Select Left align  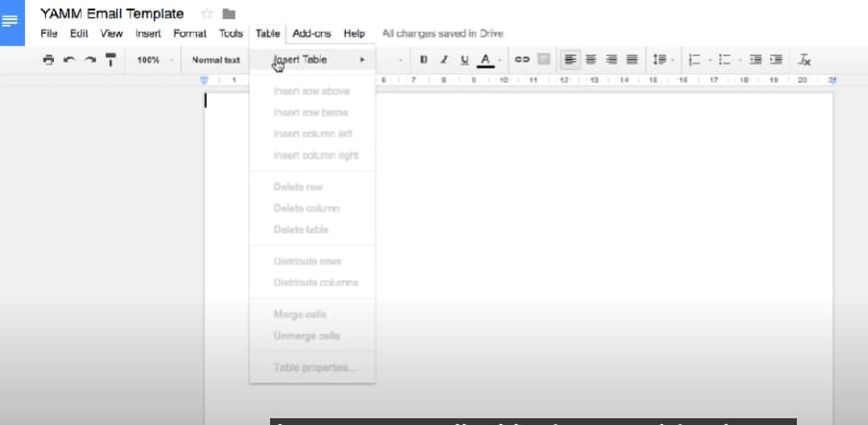(570, 60)
